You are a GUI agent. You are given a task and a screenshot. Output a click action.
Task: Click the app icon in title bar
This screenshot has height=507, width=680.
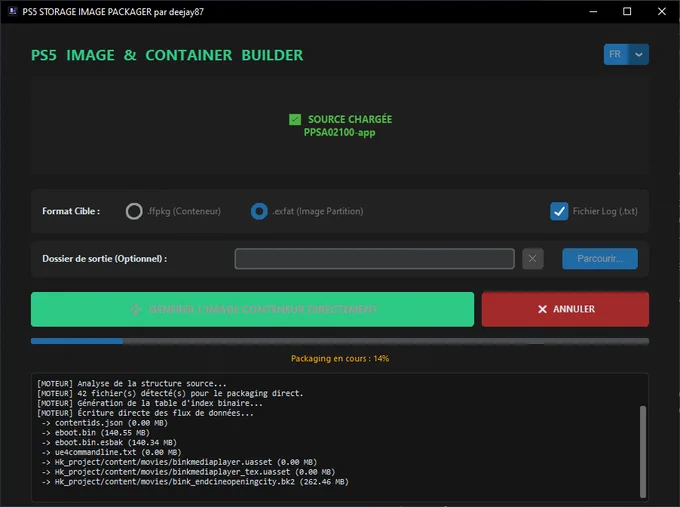[x=13, y=11]
